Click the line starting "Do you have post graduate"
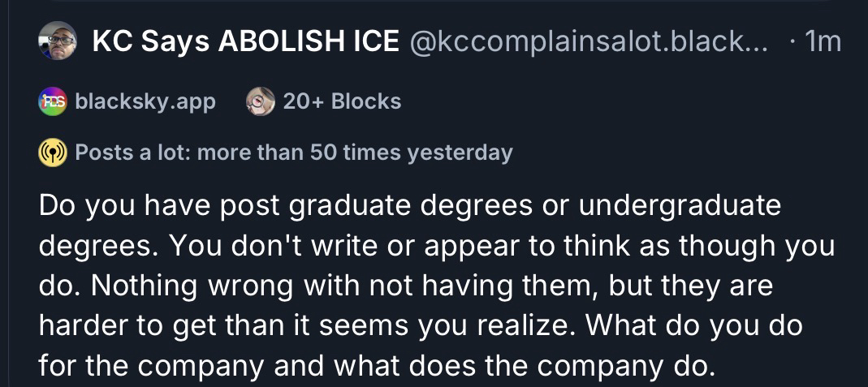This screenshot has height=387, width=868. pos(409,205)
